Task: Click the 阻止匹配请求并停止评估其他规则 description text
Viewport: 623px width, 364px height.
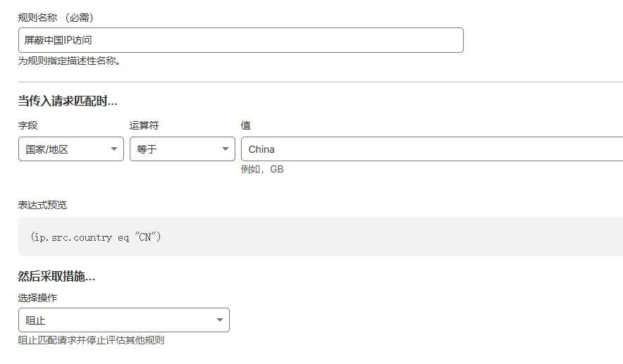Action: coord(91,341)
